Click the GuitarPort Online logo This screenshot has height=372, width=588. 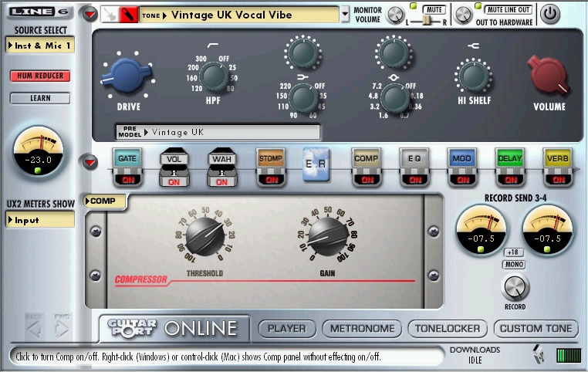point(174,328)
